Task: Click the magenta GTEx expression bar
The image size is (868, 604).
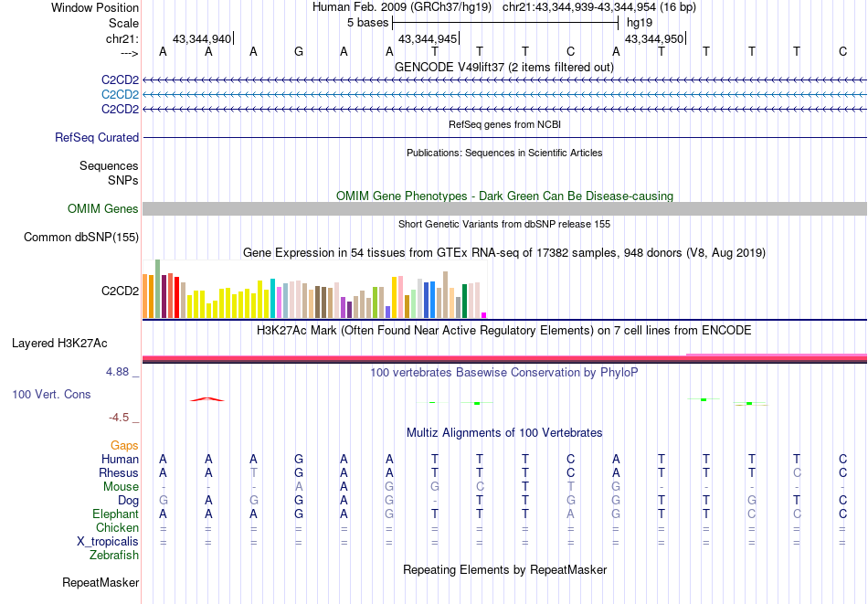Action: click(484, 315)
